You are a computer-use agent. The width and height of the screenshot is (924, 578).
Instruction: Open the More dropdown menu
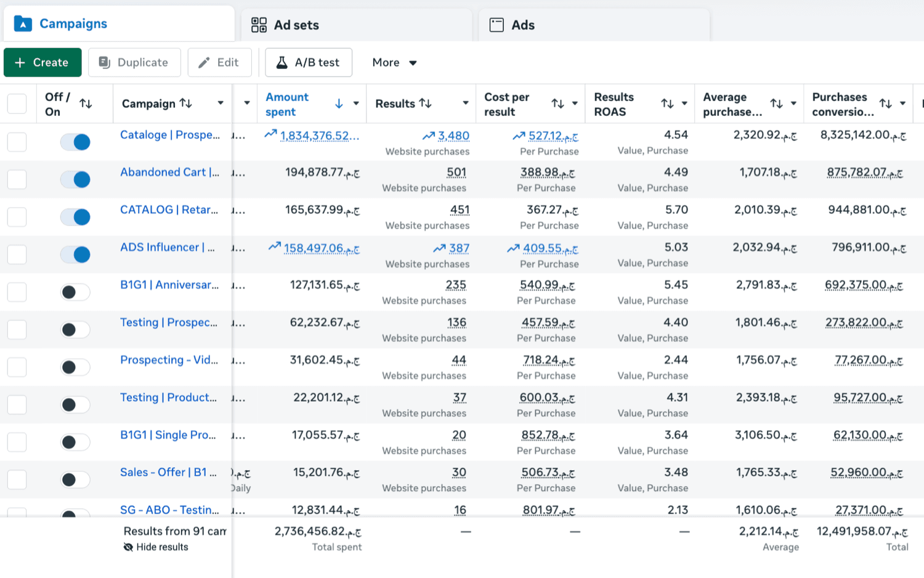(x=394, y=62)
